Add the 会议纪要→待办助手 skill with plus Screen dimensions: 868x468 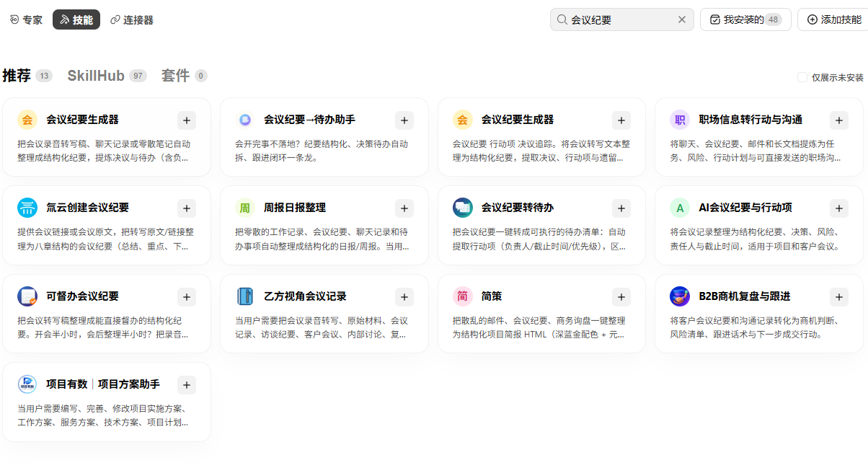tap(404, 120)
